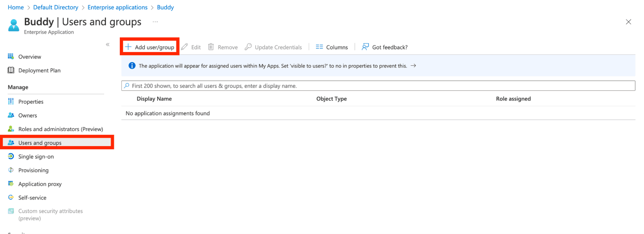The width and height of the screenshot is (644, 234).
Task: Open Roles and administrators (Preview)
Action: coord(60,129)
